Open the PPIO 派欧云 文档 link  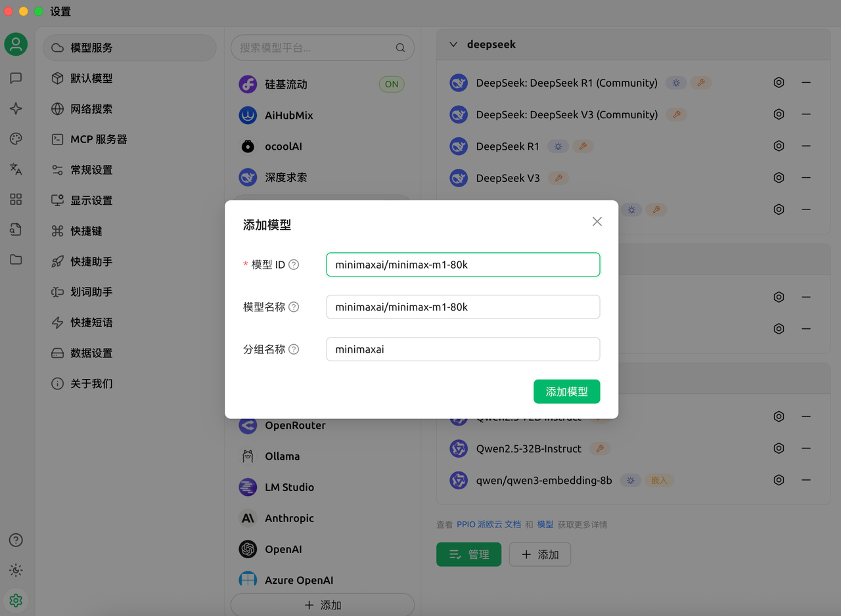point(489,524)
